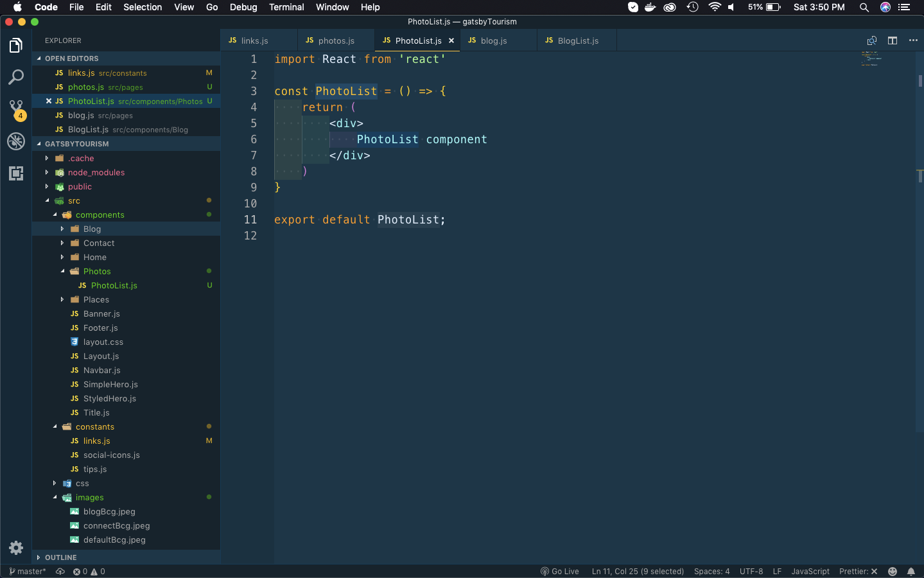Open the Search view in activity bar
Image resolution: width=924 pixels, height=578 pixels.
pos(16,77)
